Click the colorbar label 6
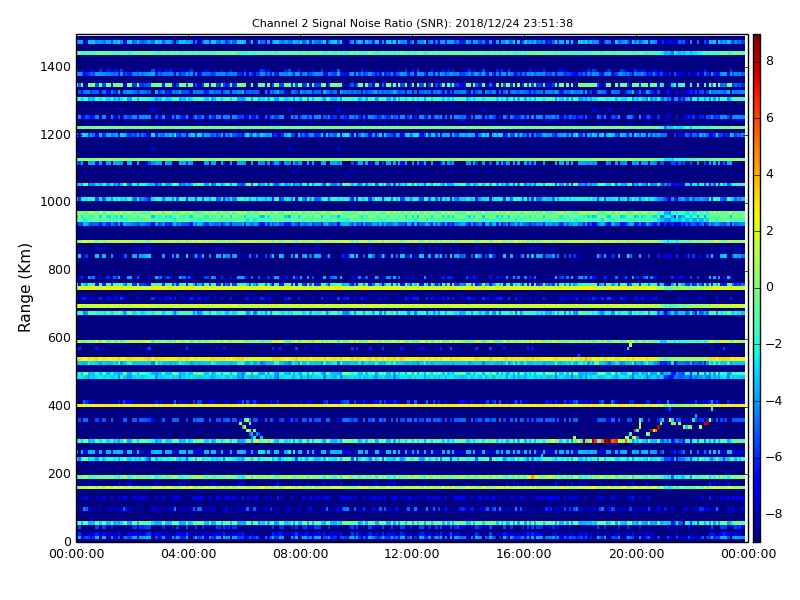 [x=770, y=118]
